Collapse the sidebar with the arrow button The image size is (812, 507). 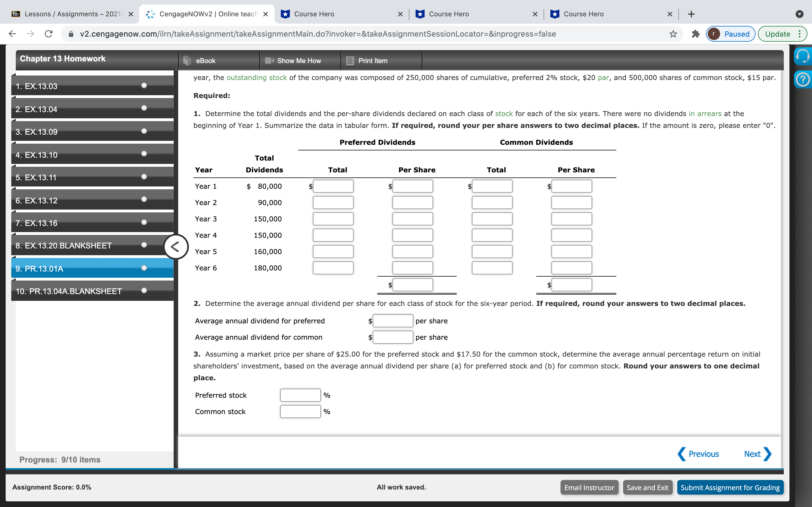tap(175, 247)
